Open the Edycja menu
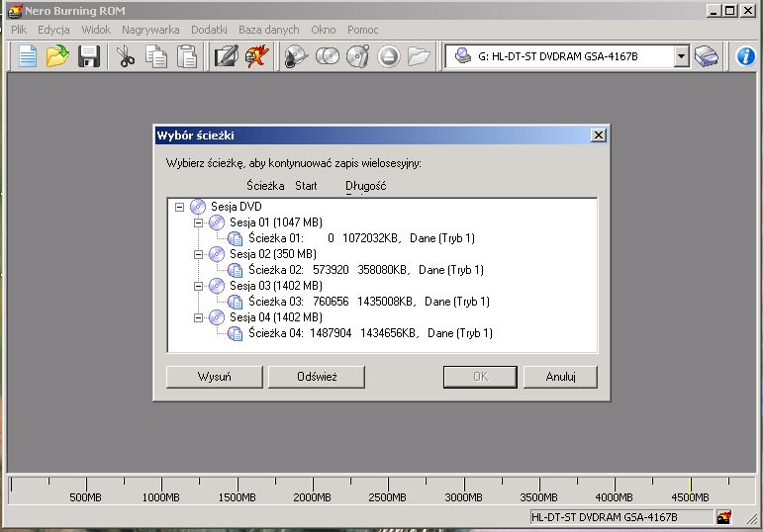763x532 pixels. click(x=53, y=30)
